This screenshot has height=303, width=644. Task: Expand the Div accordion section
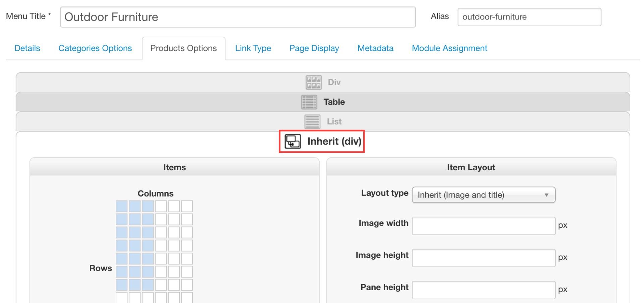tap(323, 82)
